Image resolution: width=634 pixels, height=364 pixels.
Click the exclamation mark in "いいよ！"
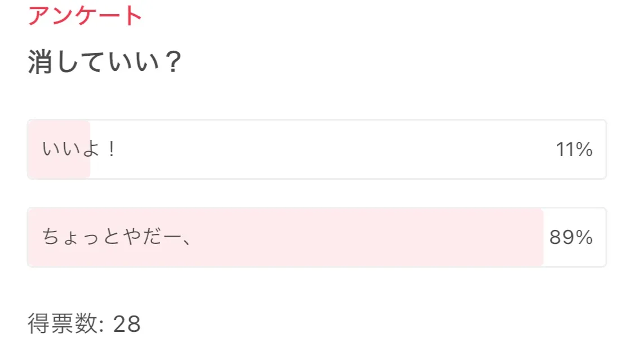(x=111, y=149)
